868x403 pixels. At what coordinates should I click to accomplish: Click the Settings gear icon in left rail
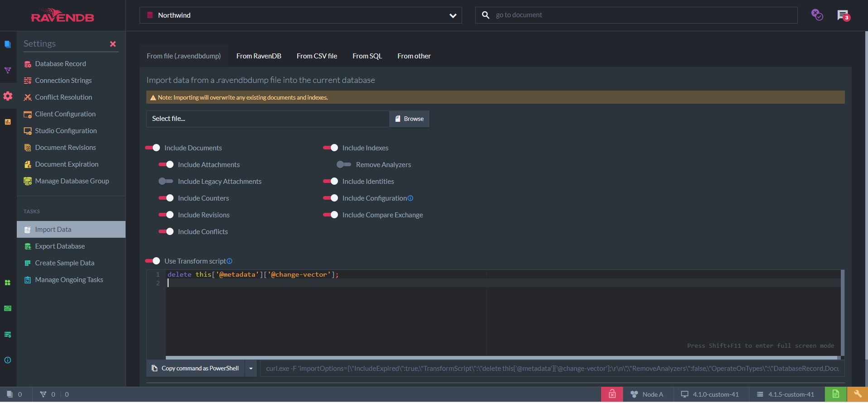pyautogui.click(x=8, y=96)
